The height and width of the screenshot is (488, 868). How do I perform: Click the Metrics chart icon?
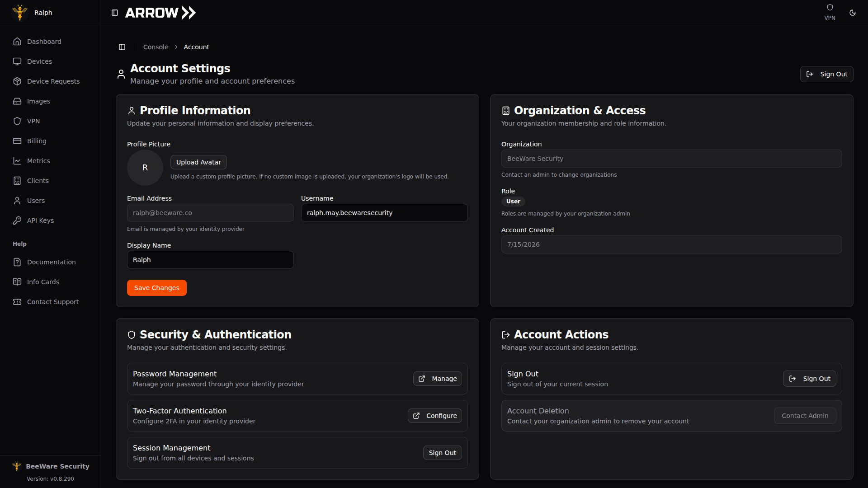[17, 161]
